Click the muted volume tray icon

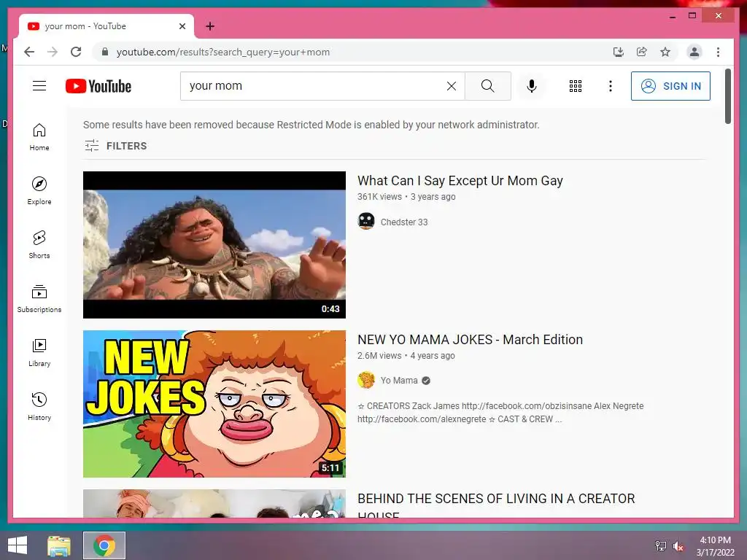click(678, 546)
